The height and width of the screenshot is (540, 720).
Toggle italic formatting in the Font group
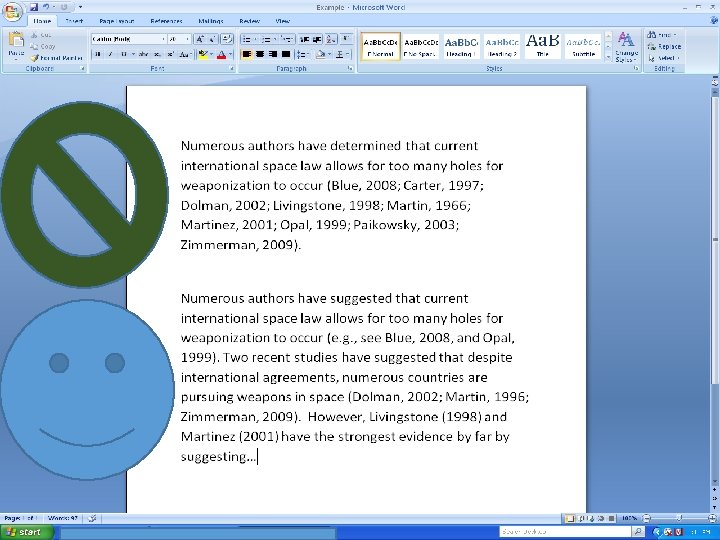click(110, 55)
